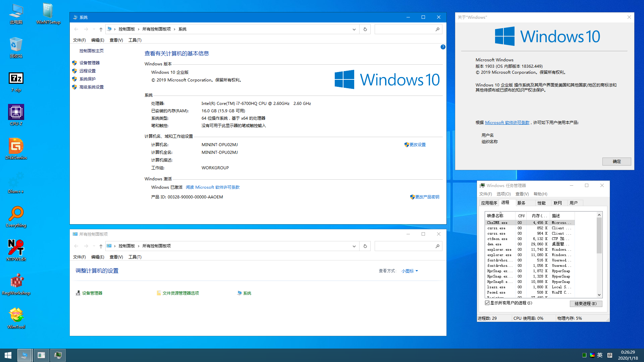Click 结束进程 button in Task Manager

pyautogui.click(x=586, y=303)
